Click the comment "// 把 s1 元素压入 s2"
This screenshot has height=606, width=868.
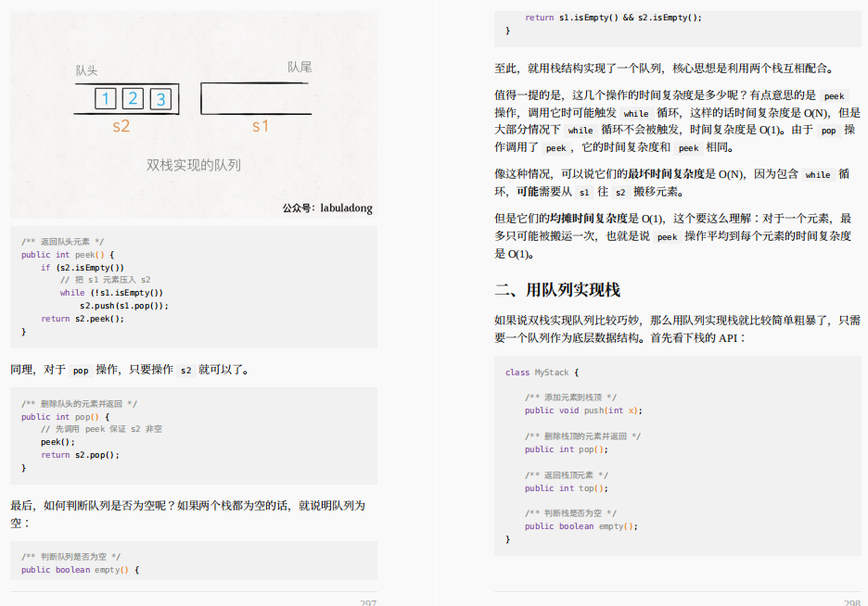tap(105, 280)
